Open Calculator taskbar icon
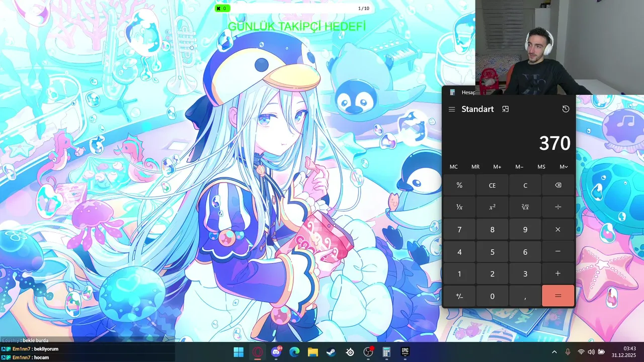The height and width of the screenshot is (362, 644). click(x=386, y=352)
